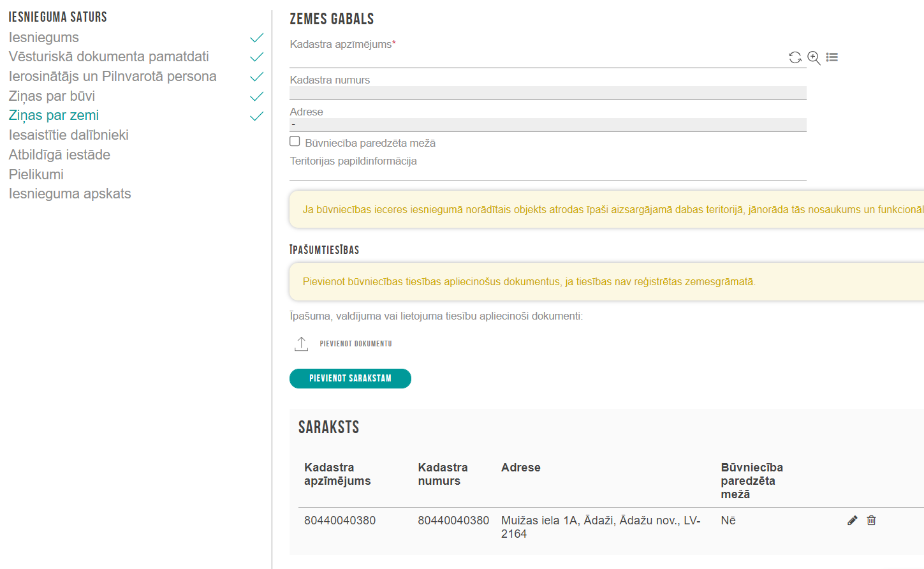Click the upload arrow icon for documents
The height and width of the screenshot is (569, 924).
point(302,344)
